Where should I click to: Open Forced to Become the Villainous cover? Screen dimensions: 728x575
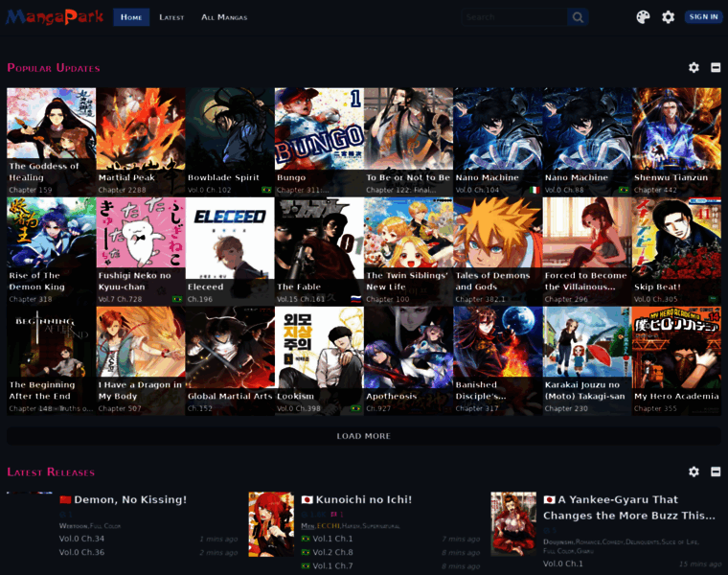[587, 251]
